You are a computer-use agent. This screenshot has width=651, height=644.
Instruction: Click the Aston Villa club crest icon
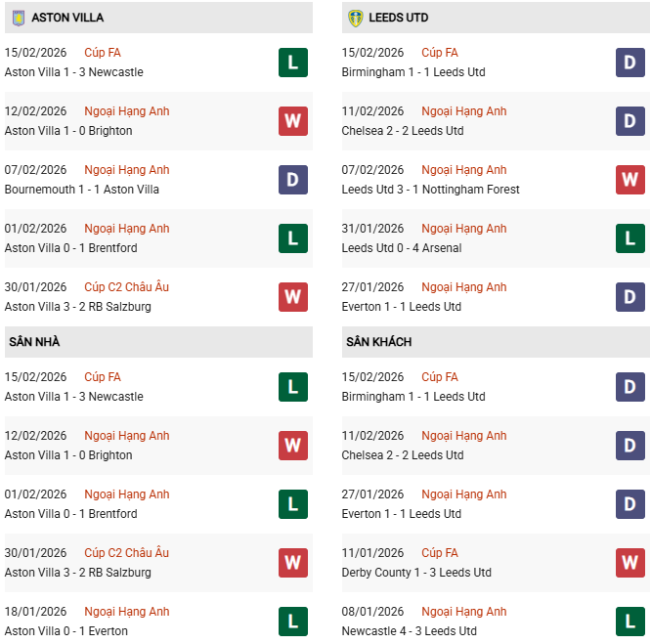(x=18, y=18)
